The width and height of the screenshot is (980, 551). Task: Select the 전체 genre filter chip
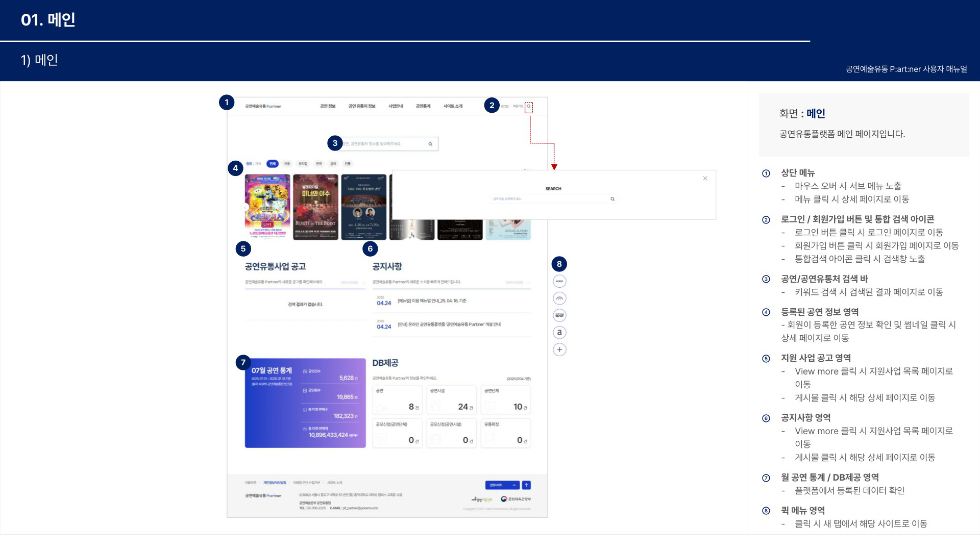tap(273, 164)
